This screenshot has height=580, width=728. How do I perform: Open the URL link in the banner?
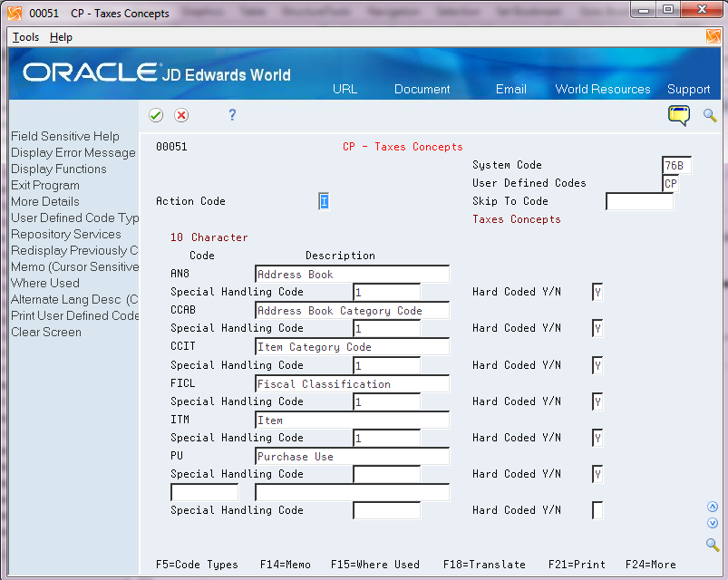click(345, 89)
